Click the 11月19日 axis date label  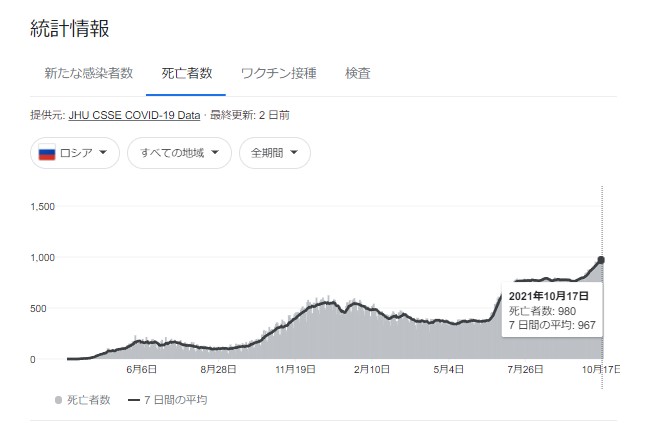coord(296,370)
